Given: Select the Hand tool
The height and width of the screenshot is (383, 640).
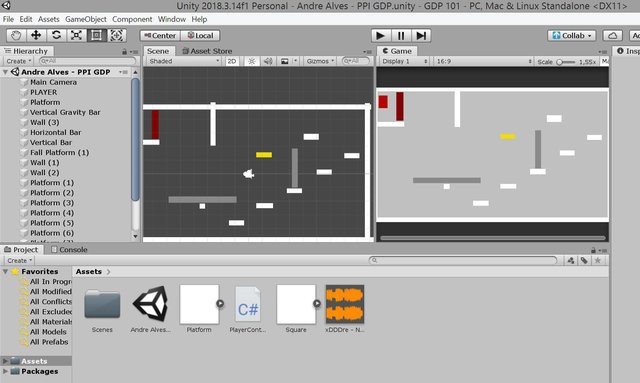Looking at the screenshot, I should pyautogui.click(x=16, y=36).
